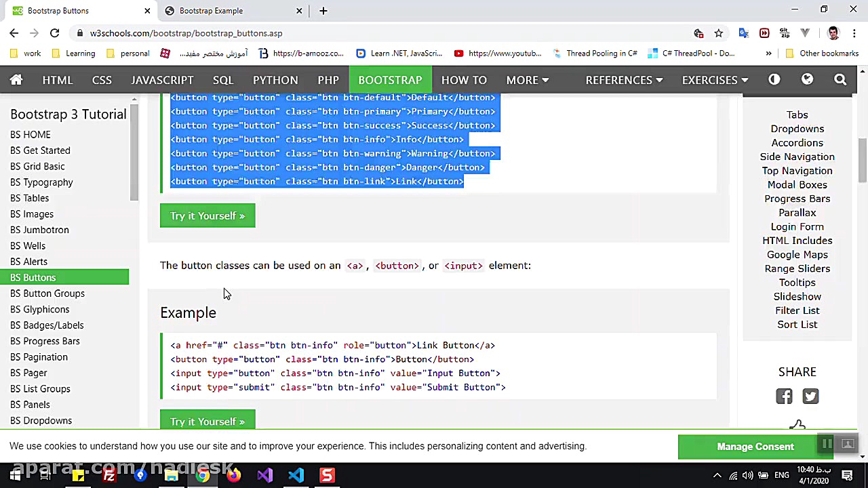Click the Manage Consent button
Viewport: 868px width, 488px height.
click(x=755, y=446)
